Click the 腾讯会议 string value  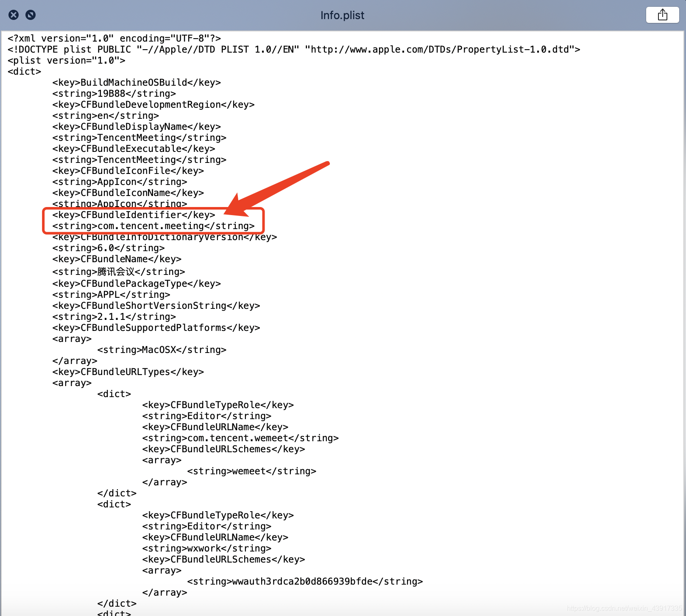(x=119, y=272)
